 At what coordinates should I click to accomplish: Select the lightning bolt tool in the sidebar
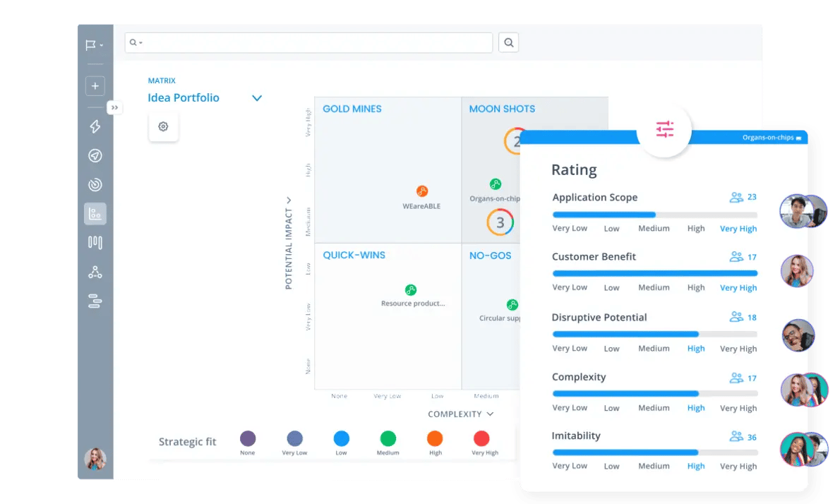95,127
